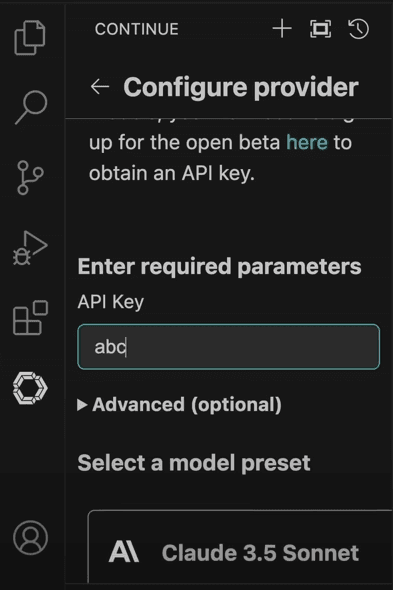Click the Configure provider heading
Viewport: 393px width, 590px height.
(241, 87)
